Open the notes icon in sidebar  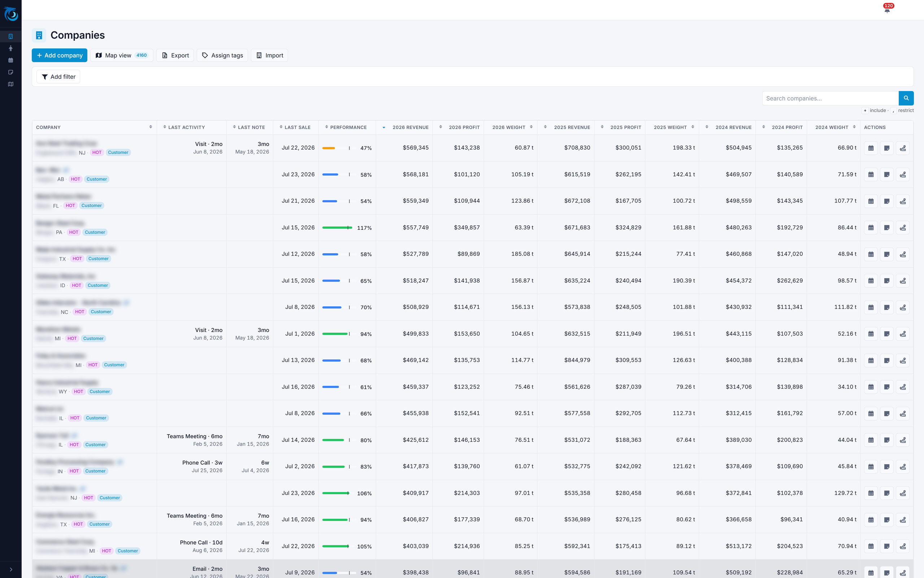pos(11,72)
